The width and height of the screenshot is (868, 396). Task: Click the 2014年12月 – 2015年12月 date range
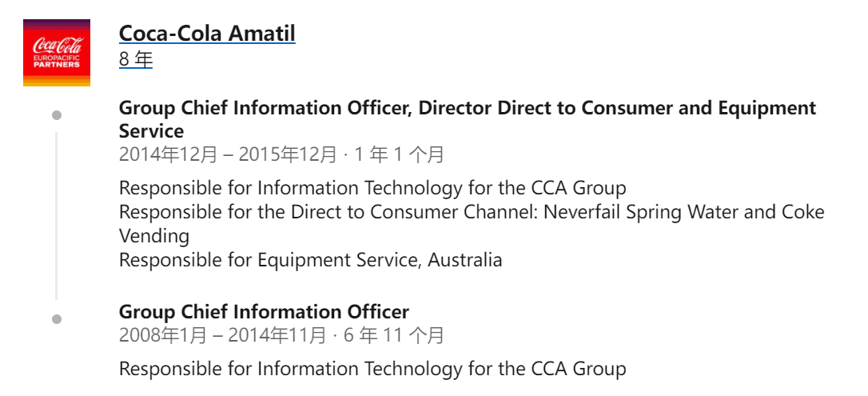228,154
